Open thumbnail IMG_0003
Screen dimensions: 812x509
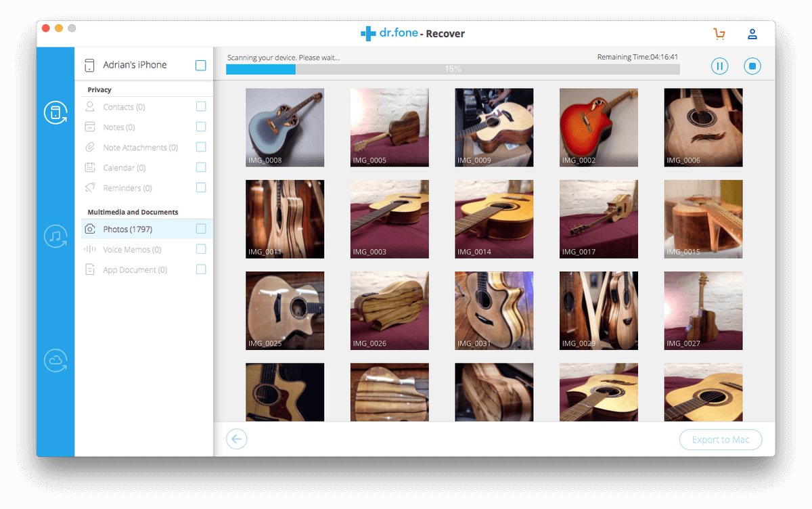[x=389, y=219]
